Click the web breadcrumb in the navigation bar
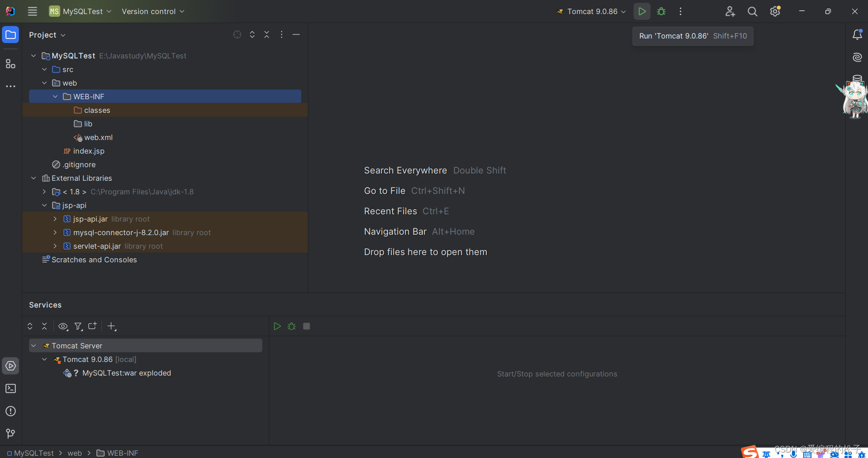The image size is (868, 458). tap(75, 453)
